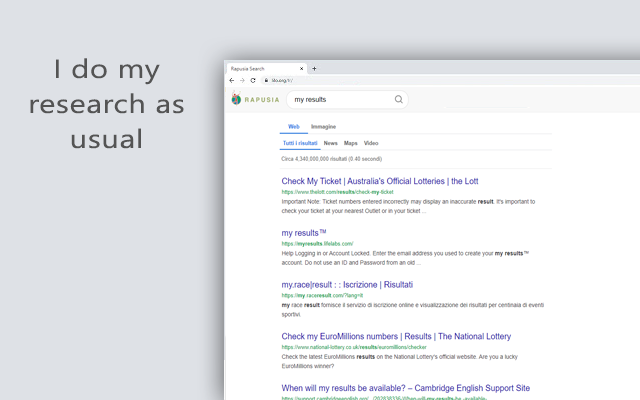Click the 'Help Logging in or Account Locked' snippet
640x400 pixels.
(x=405, y=258)
